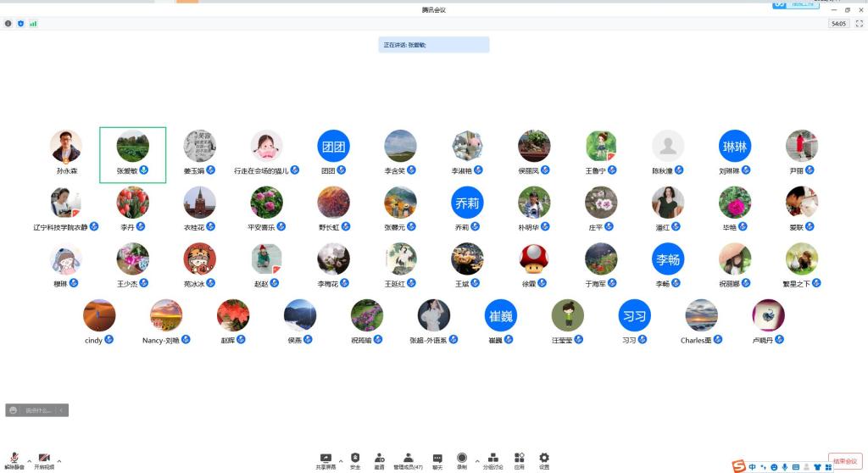
Task: Expand audio options arrow beside the microphone
Action: click(29, 461)
